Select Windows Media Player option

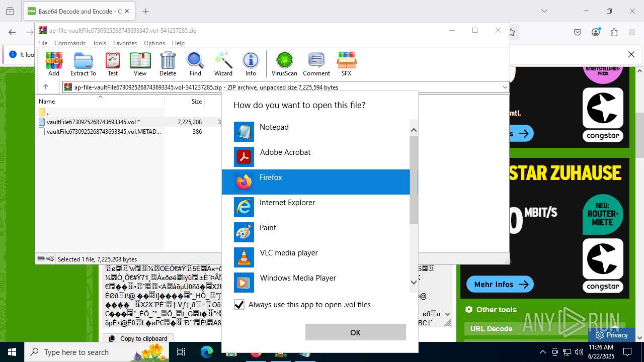click(316, 283)
